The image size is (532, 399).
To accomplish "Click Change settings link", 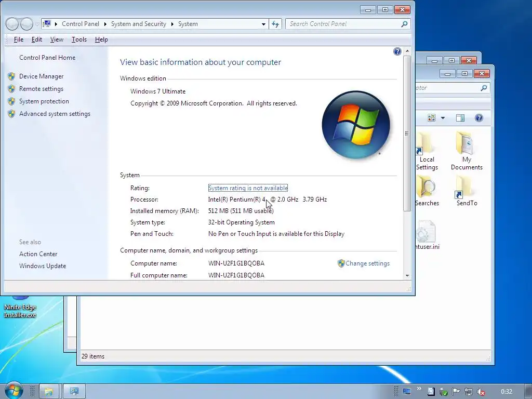I will pyautogui.click(x=367, y=263).
